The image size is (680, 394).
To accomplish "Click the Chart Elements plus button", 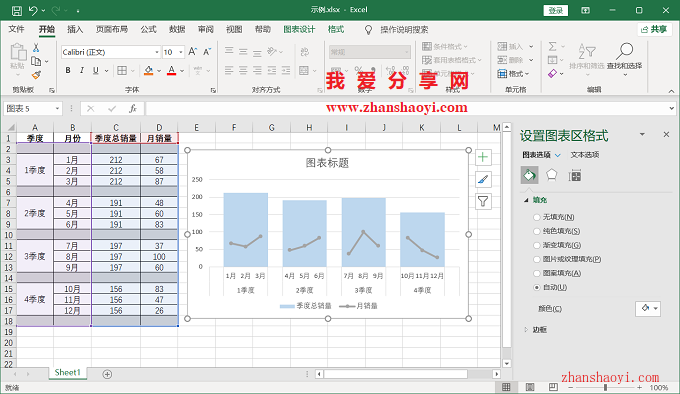I will coord(483,157).
